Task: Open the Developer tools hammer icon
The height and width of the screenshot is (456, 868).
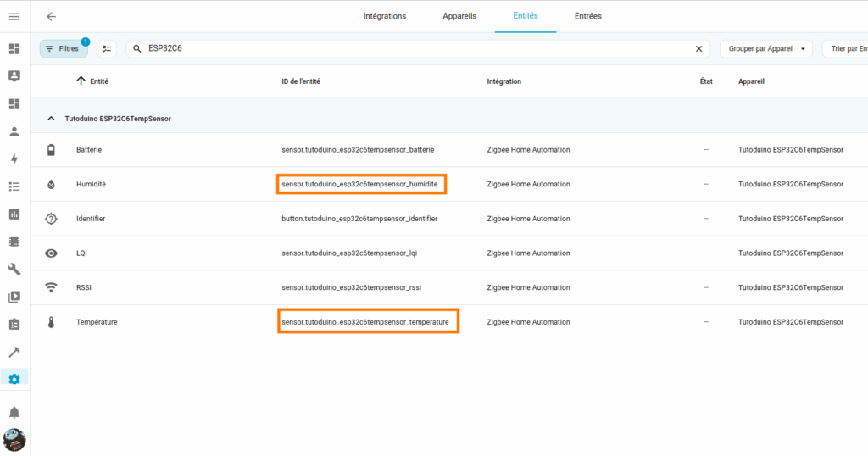Action: point(14,352)
